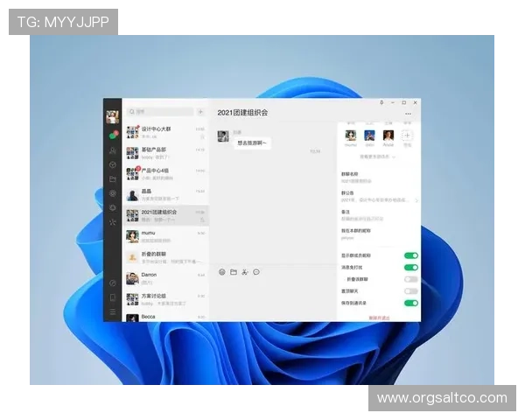Expand the 群公告 announcement entry arrow

pos(416,199)
